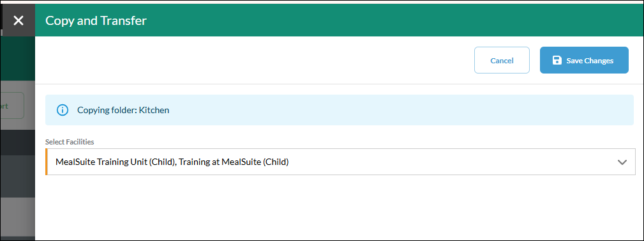
Task: Click the blue info circle icon
Action: 62,110
